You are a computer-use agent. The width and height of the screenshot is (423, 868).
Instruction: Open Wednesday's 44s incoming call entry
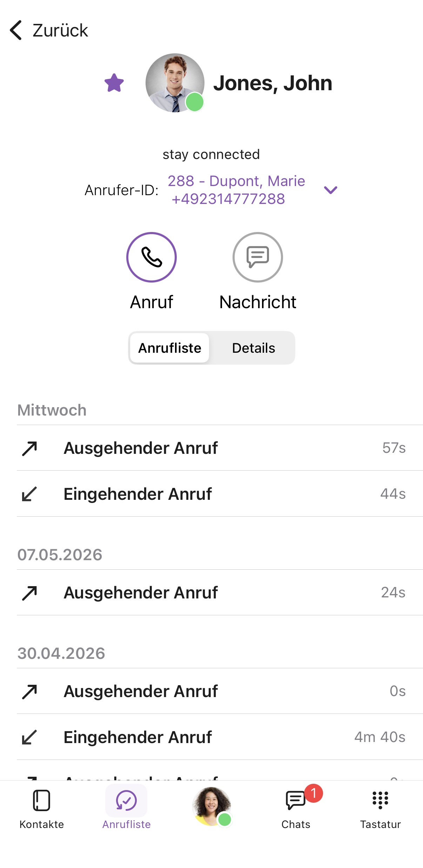(220, 494)
